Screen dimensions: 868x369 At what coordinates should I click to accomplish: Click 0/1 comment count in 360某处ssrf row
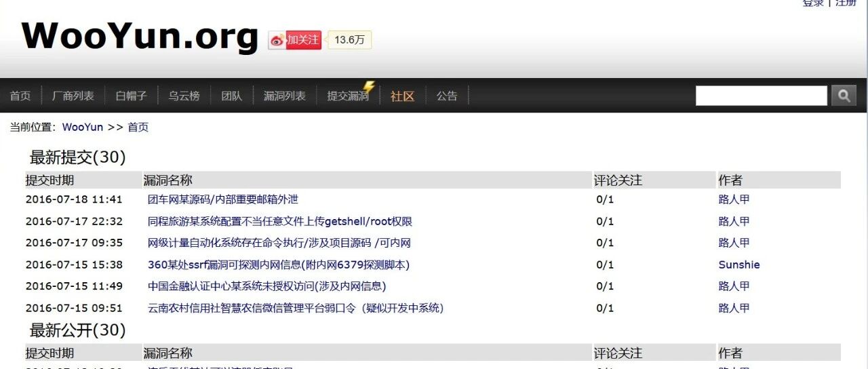pyautogui.click(x=605, y=265)
